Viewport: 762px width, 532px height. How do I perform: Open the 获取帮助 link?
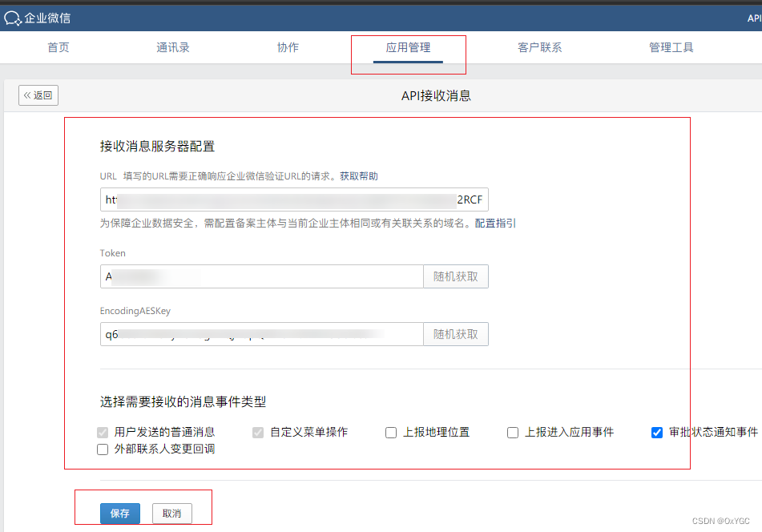click(x=359, y=176)
